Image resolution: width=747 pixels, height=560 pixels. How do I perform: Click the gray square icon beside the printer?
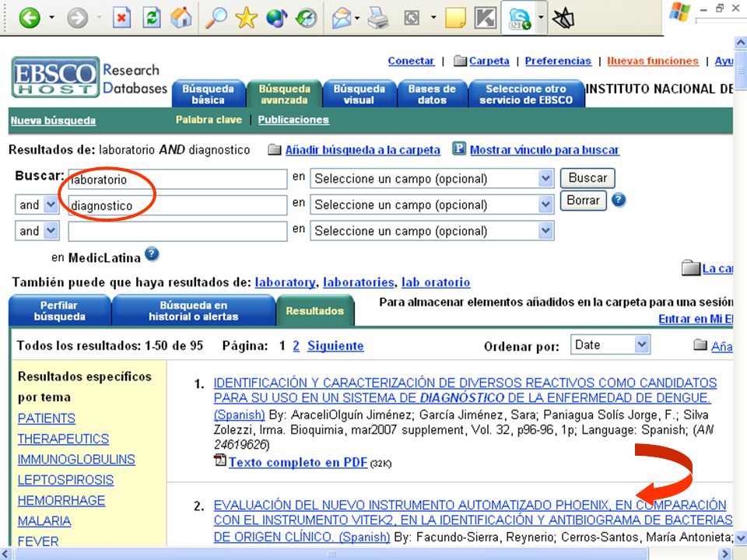pos(412,18)
